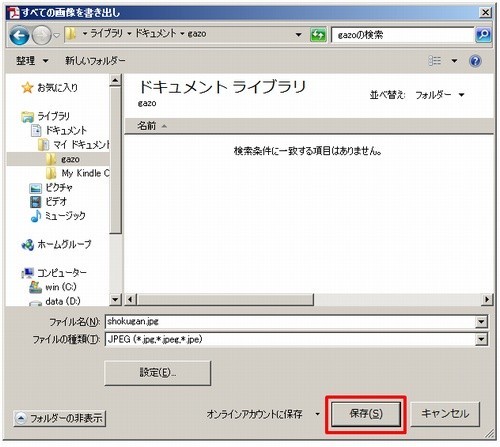Select ライブラリ in the navigation tree

point(53,116)
